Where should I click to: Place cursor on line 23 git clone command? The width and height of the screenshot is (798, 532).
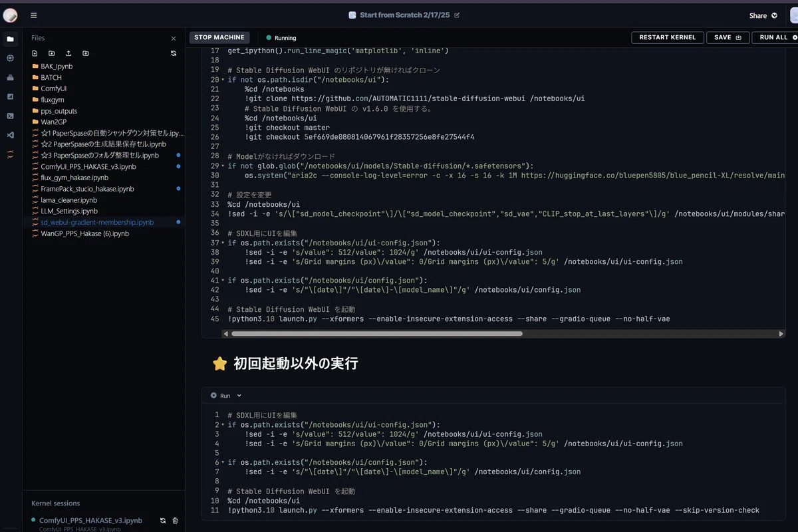415,98
